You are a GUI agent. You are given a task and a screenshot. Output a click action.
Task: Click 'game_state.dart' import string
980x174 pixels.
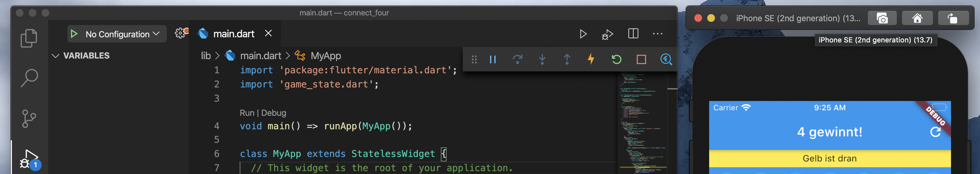tap(326, 84)
